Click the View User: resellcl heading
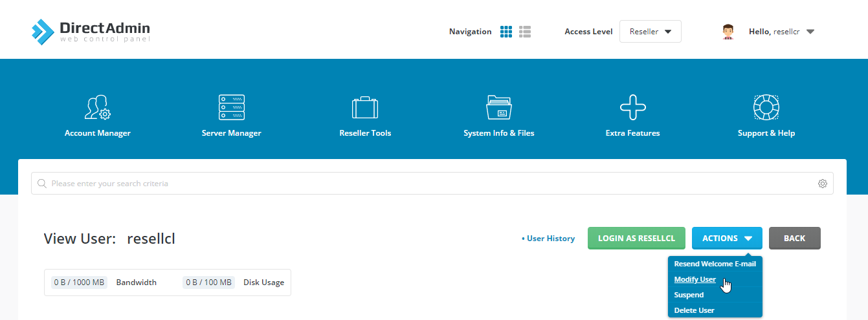 click(x=109, y=239)
